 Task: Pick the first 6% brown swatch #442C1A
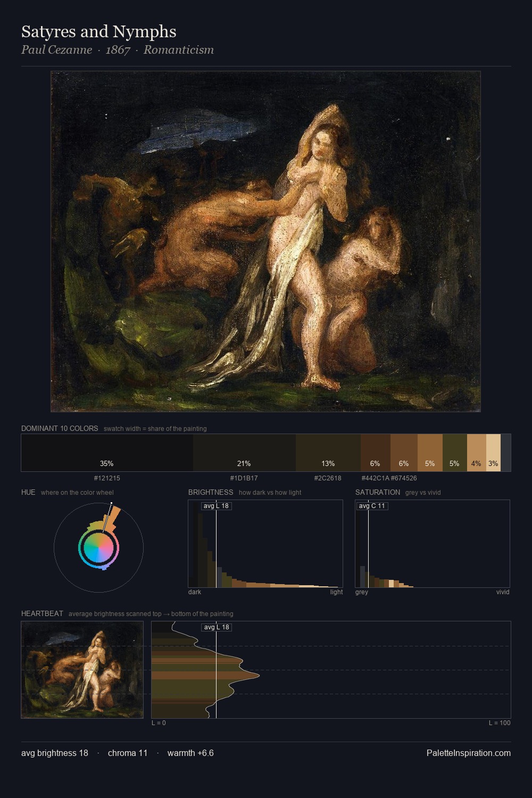coord(376,453)
